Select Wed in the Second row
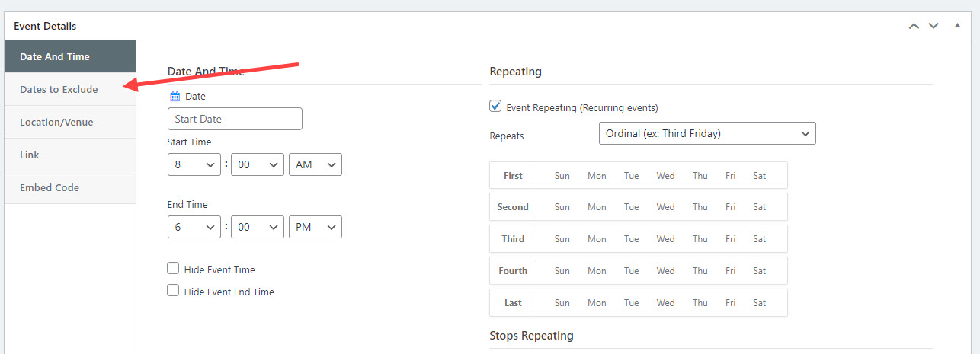Screen dimensions: 980x354 click(665, 207)
